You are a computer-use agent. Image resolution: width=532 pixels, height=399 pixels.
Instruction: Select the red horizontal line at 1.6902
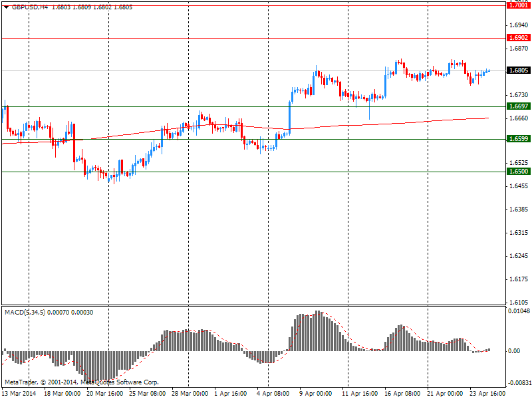click(x=254, y=39)
